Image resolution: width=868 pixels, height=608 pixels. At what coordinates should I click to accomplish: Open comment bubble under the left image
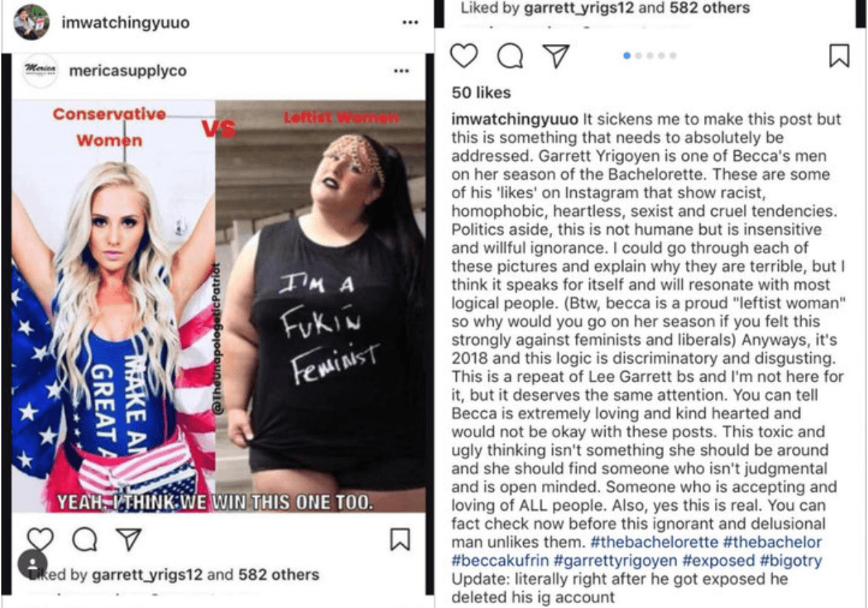click(x=84, y=539)
